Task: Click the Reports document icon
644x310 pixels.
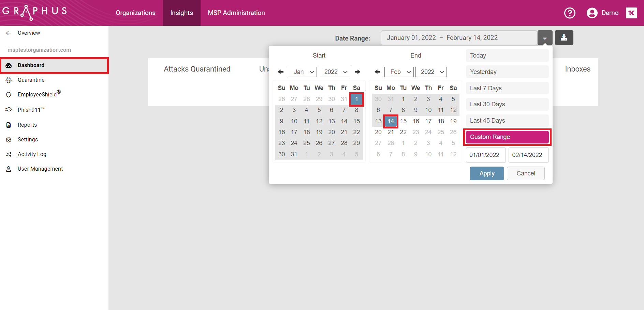Action: coord(9,125)
